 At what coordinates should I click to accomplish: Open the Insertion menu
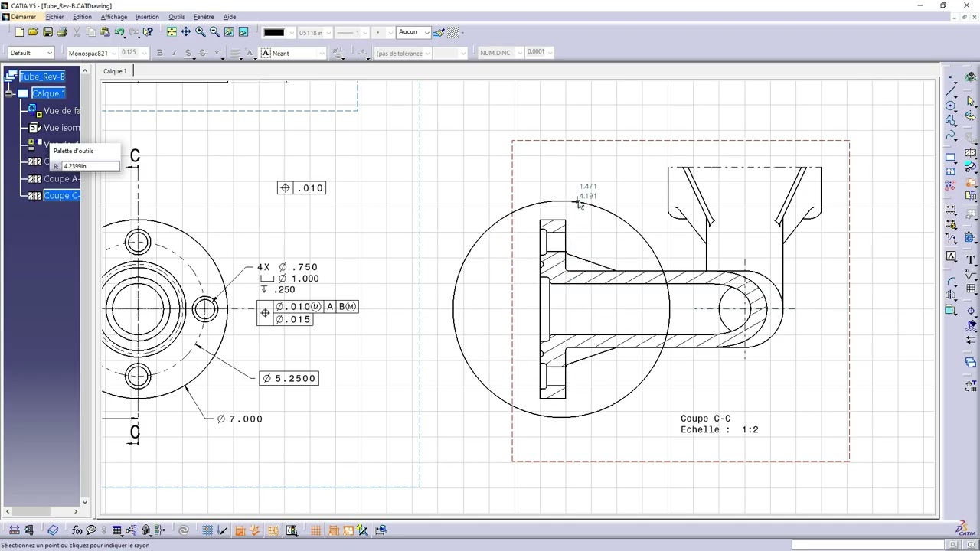pyautogui.click(x=147, y=17)
